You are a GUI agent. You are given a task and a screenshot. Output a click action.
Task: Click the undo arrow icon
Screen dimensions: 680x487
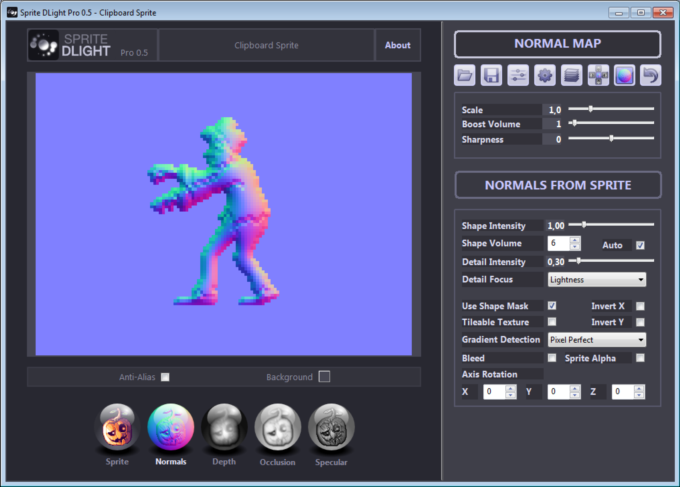[651, 75]
